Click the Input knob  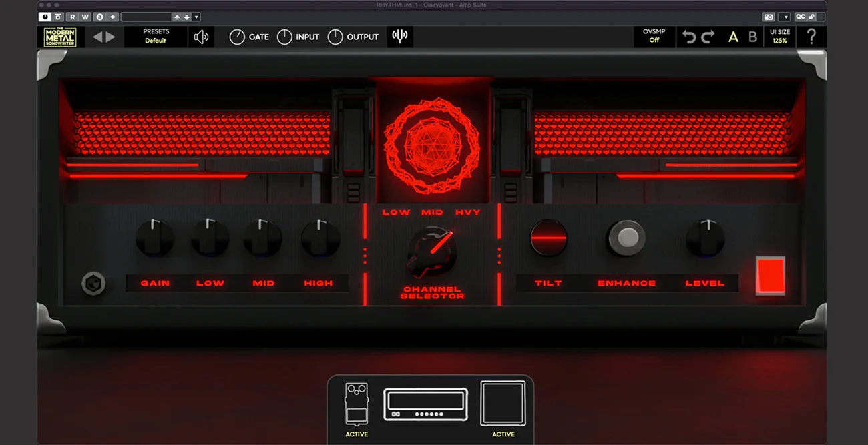tap(284, 37)
